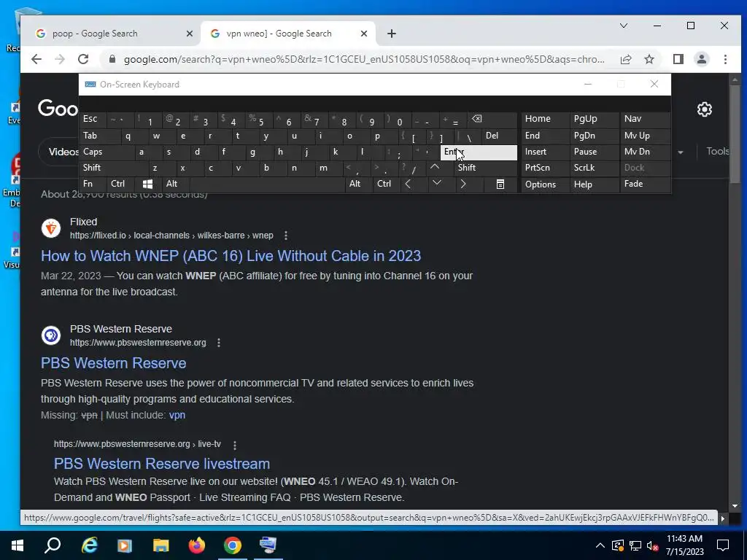This screenshot has width=747, height=560.
Task: Tap the right arrow key on keyboard
Action: (x=463, y=184)
